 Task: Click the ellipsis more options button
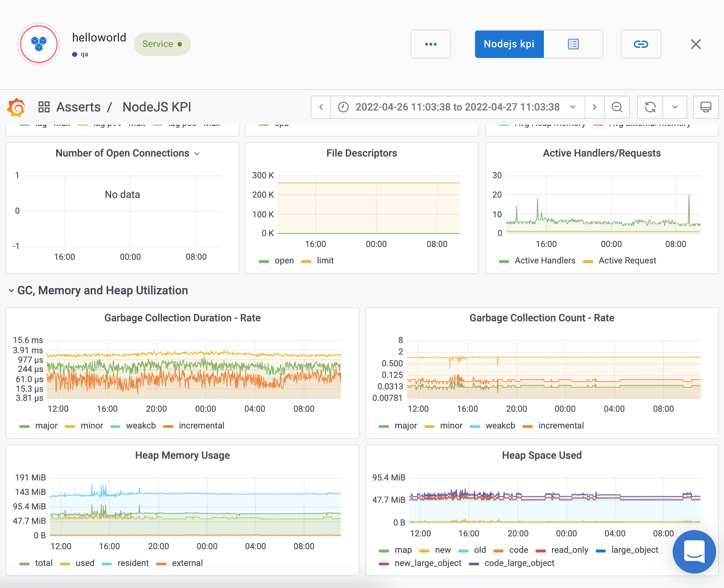coord(430,44)
